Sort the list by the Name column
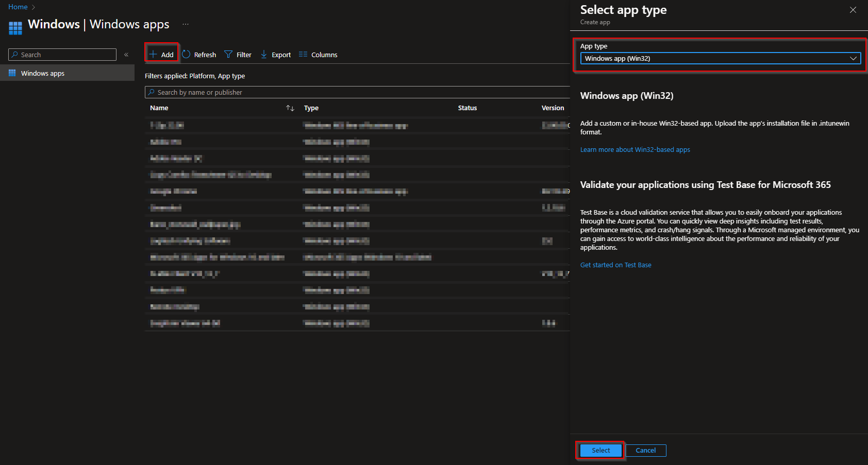Viewport: 868px width, 465px height. pos(159,108)
